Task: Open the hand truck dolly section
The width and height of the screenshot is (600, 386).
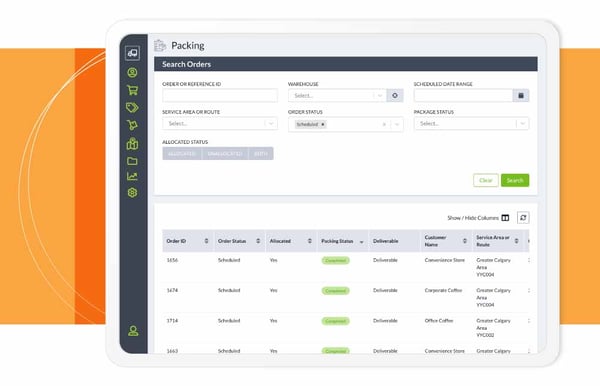Action: tap(132, 125)
